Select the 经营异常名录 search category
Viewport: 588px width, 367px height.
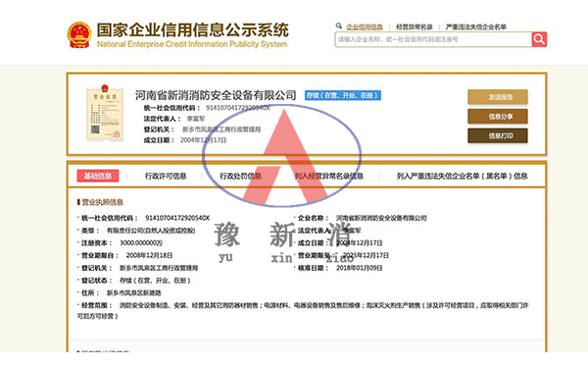(x=414, y=26)
